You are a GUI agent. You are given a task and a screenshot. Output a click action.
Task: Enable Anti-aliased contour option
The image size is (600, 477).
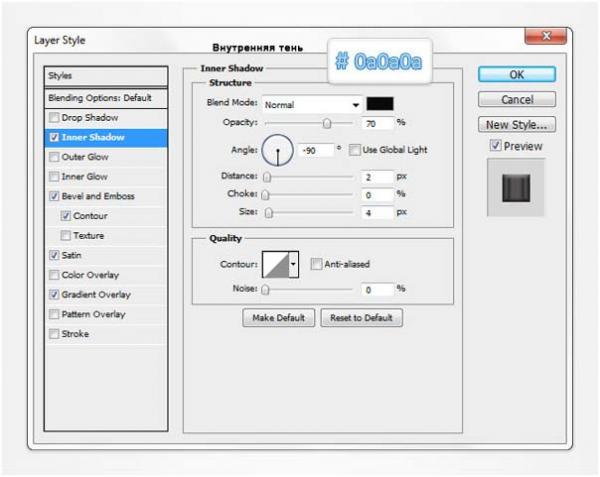(x=316, y=264)
